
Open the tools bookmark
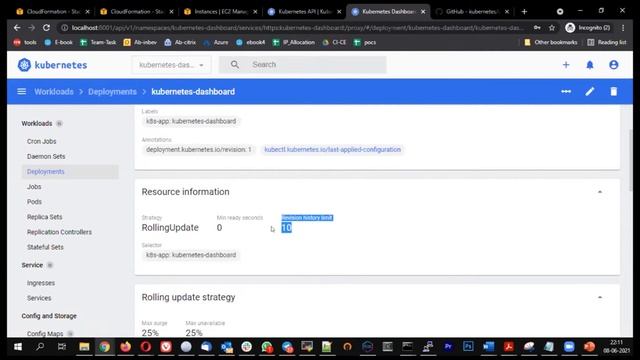(x=25, y=42)
